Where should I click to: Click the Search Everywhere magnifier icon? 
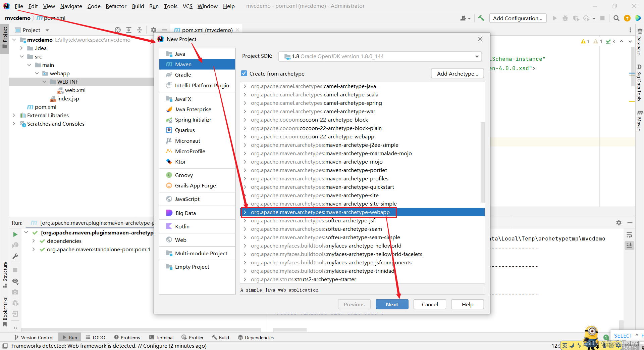(616, 18)
